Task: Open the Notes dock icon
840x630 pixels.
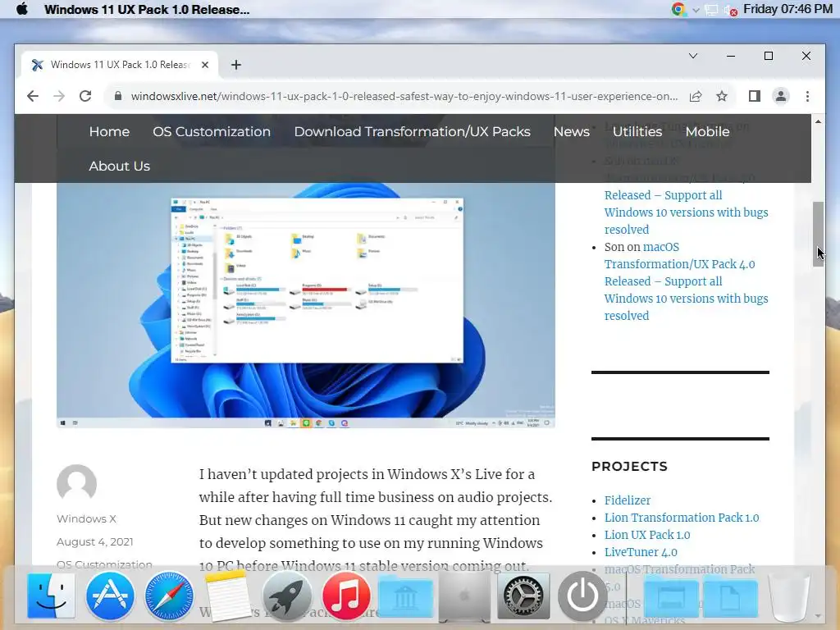Action: click(x=228, y=596)
